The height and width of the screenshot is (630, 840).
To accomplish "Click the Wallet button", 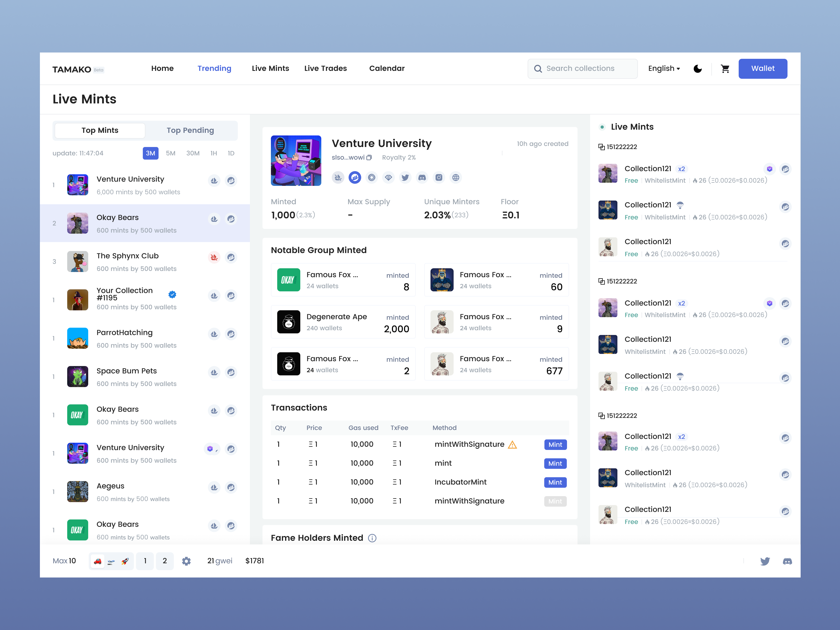I will pyautogui.click(x=763, y=68).
